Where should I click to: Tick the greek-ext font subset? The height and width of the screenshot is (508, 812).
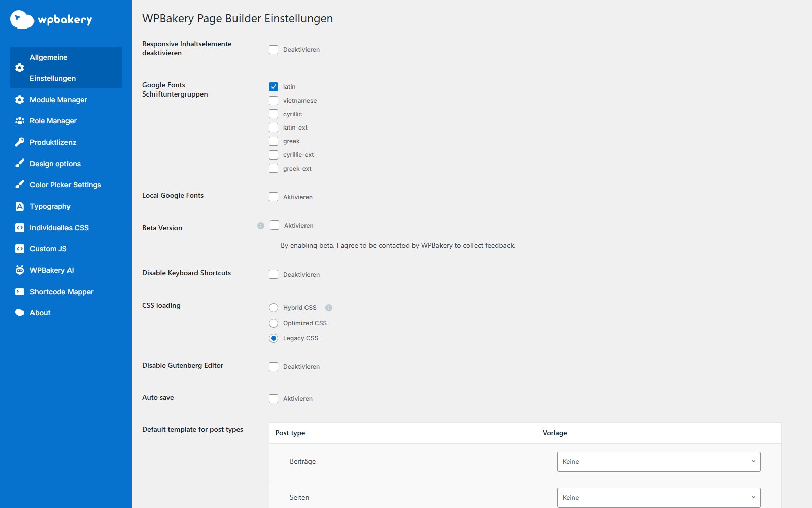point(274,168)
